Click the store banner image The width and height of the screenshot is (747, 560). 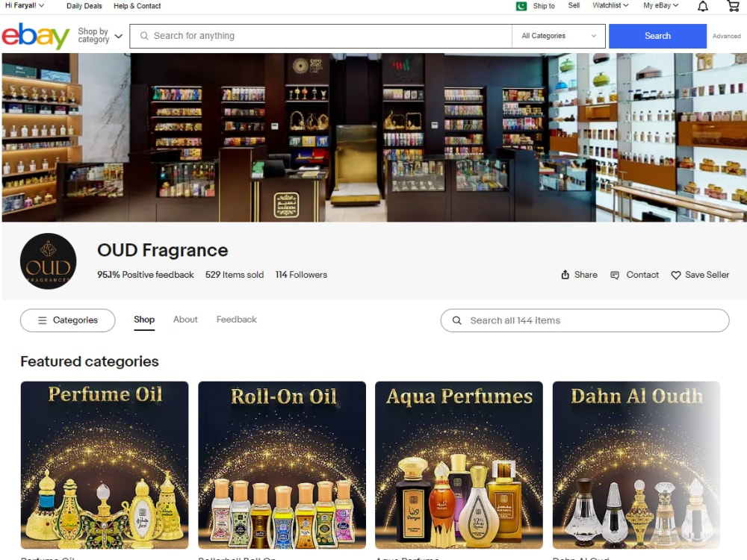(374, 137)
